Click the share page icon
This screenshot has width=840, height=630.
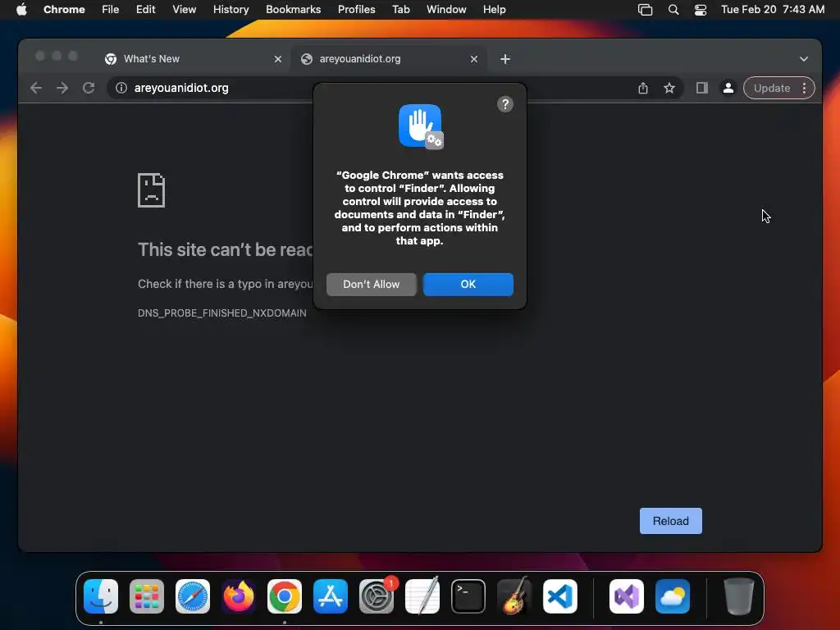pos(643,89)
